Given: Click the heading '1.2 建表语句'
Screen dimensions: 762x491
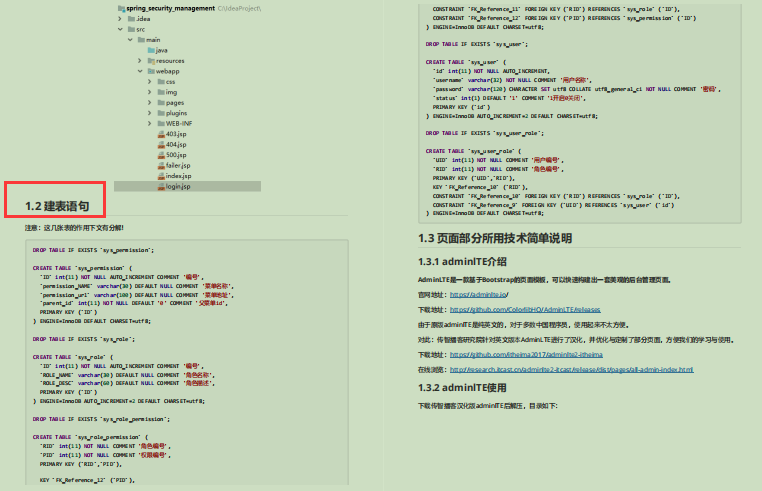Looking at the screenshot, I should (57, 206).
